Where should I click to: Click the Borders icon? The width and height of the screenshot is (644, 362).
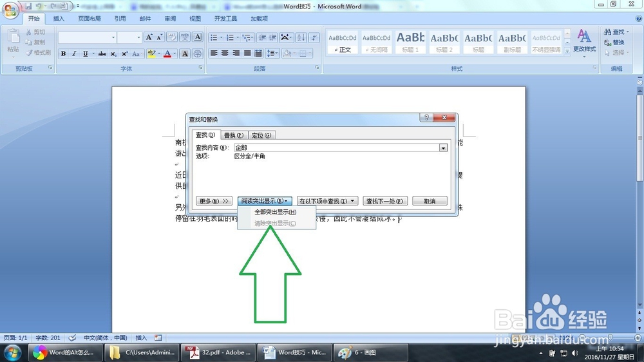pyautogui.click(x=303, y=53)
